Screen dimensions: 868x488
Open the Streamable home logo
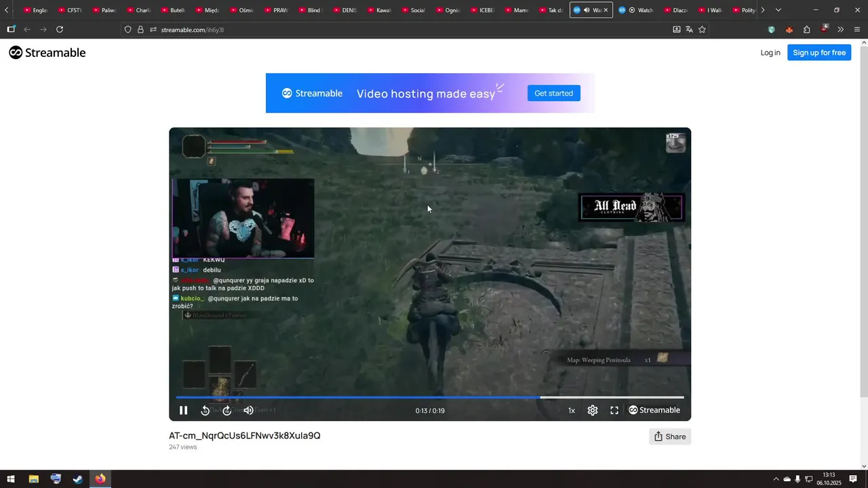coord(47,52)
